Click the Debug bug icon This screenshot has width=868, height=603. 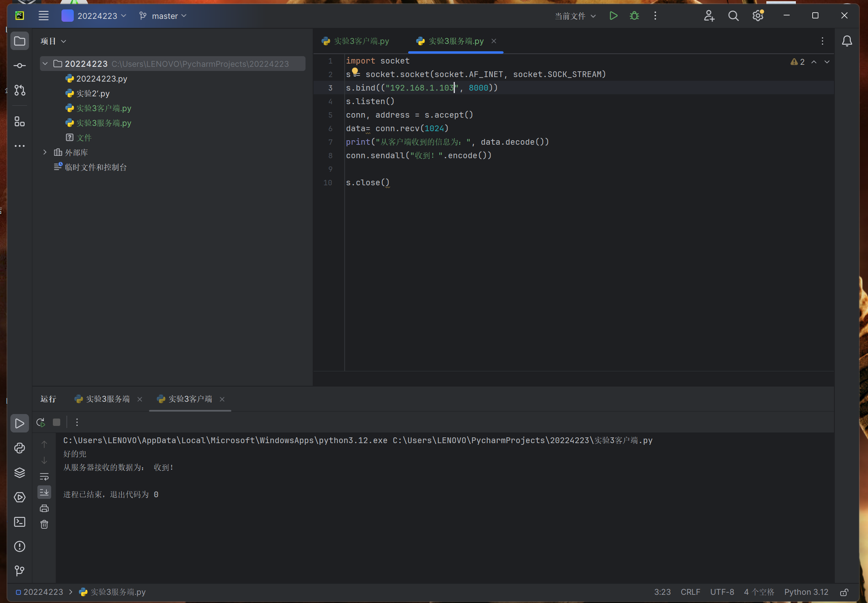(634, 16)
